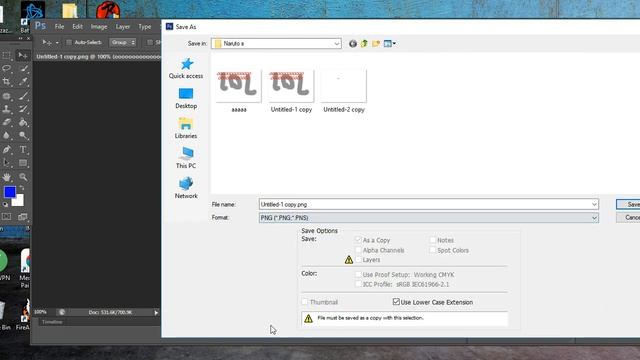
Task: Open the Layer menu
Action: click(x=122, y=27)
